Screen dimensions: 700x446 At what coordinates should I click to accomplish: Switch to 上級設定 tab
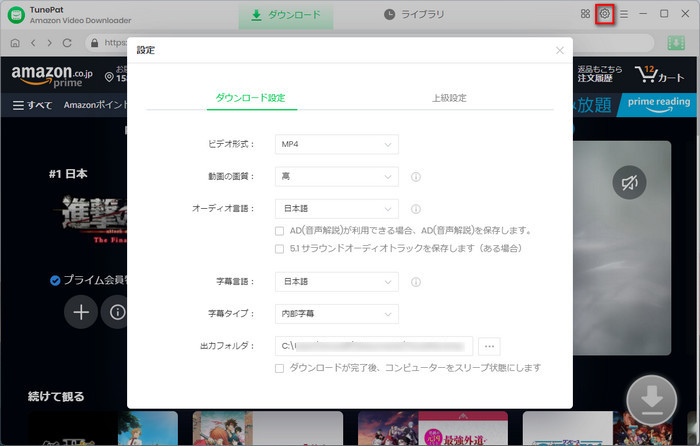tap(449, 98)
